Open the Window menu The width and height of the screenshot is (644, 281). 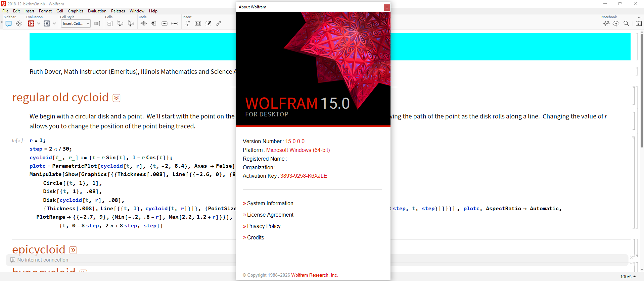(x=137, y=11)
